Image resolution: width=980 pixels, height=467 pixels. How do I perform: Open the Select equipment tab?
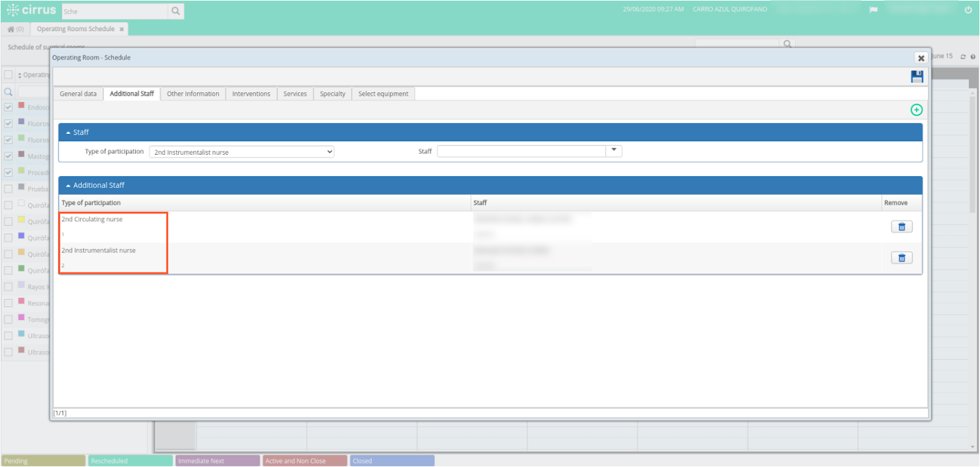(383, 93)
